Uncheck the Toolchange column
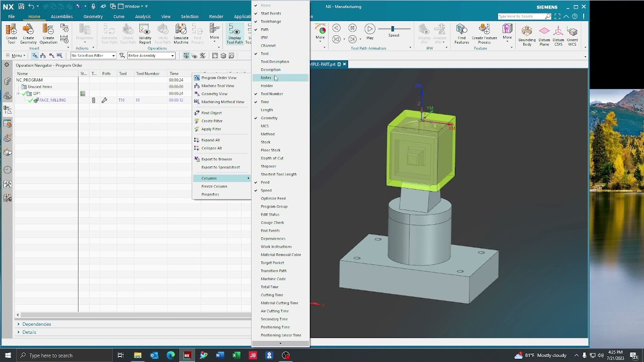The image size is (644, 362). (280, 22)
